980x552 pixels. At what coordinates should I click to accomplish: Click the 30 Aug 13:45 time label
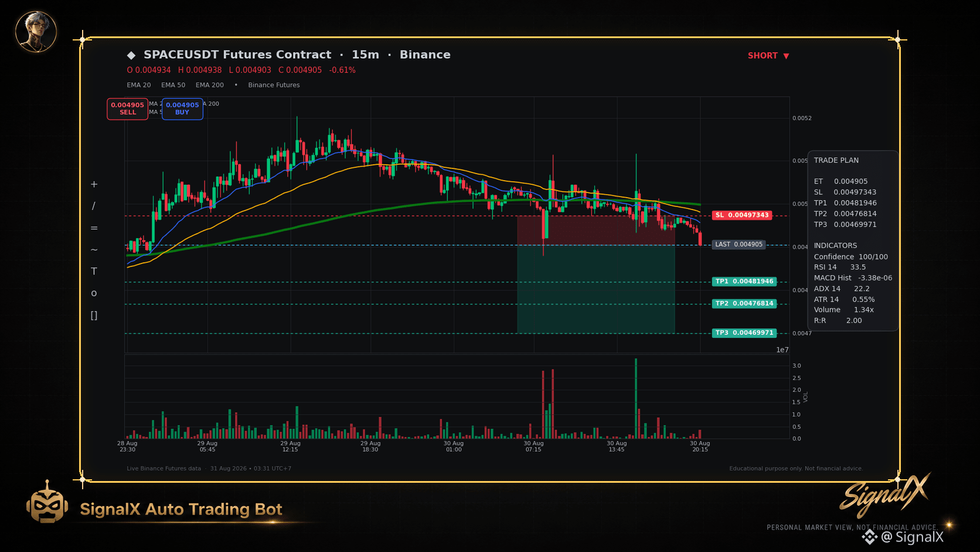tap(617, 446)
